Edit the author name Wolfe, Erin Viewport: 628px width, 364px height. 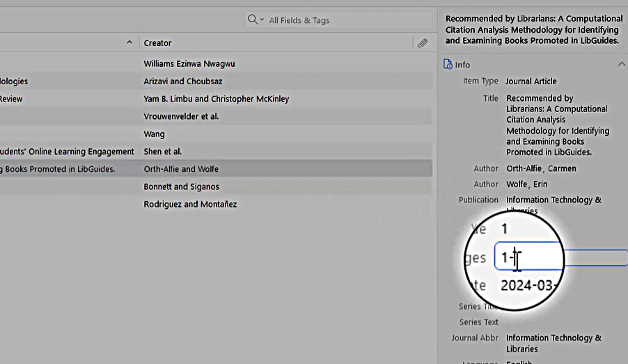coord(526,184)
